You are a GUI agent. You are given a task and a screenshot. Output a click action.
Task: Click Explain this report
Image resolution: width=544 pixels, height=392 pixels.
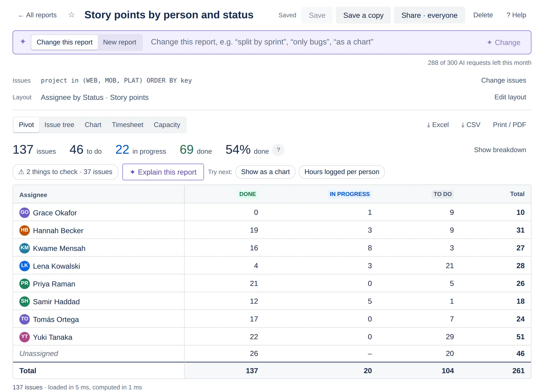click(163, 172)
